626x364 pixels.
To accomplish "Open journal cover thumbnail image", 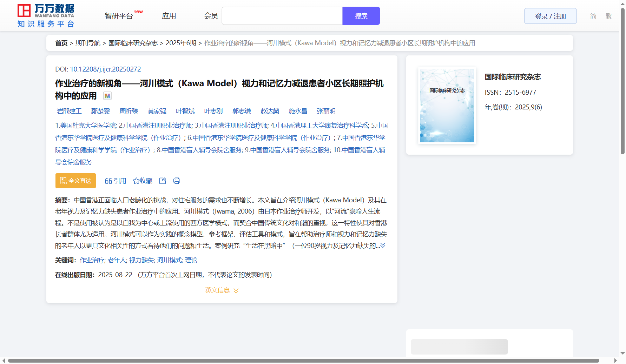I will (447, 106).
